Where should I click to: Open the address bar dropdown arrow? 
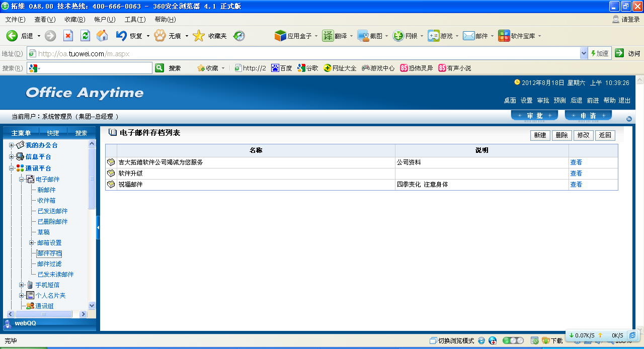[x=584, y=53]
